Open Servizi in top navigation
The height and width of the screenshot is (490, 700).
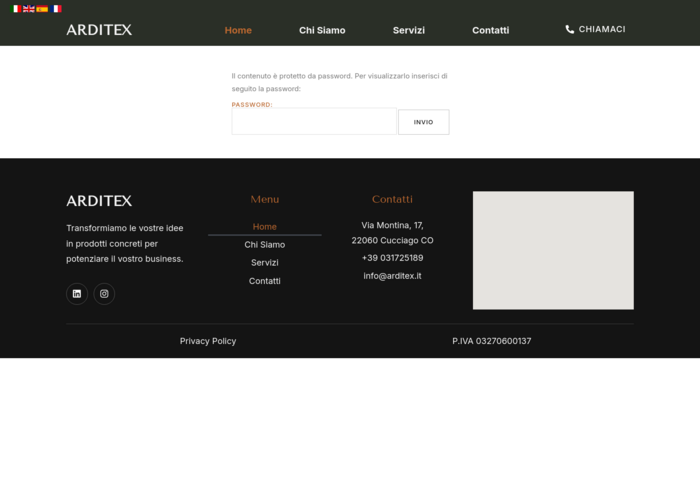click(x=408, y=30)
